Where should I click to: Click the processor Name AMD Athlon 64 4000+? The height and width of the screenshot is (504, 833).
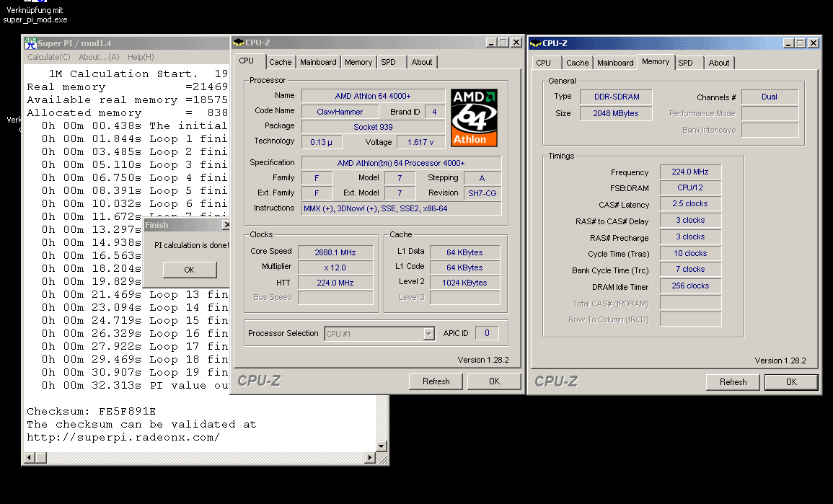373,96
